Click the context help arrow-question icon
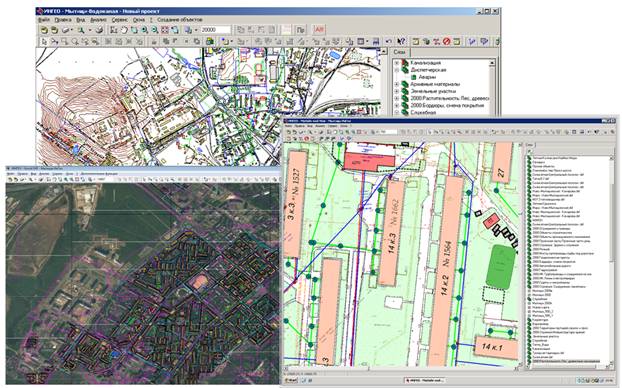622x388 pixels. pyautogui.click(x=401, y=41)
